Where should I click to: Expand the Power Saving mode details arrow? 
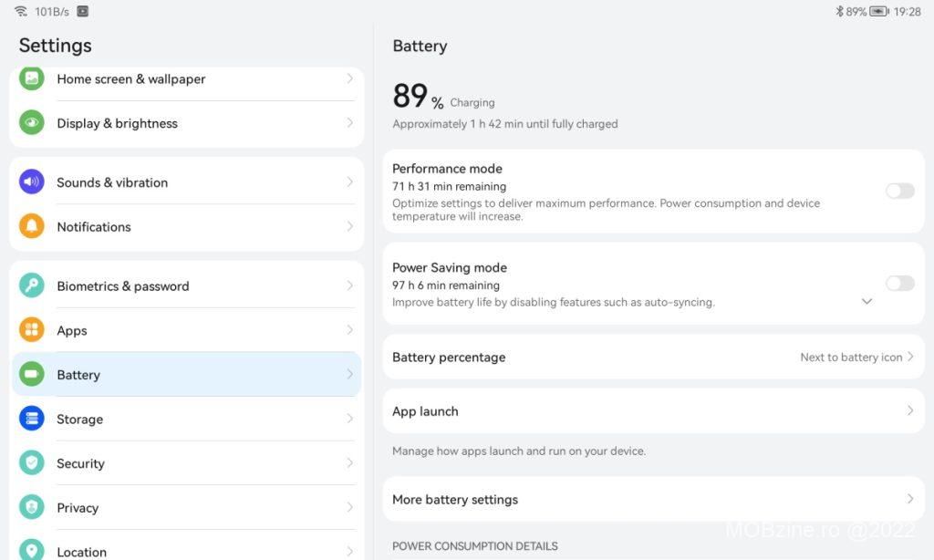click(867, 301)
